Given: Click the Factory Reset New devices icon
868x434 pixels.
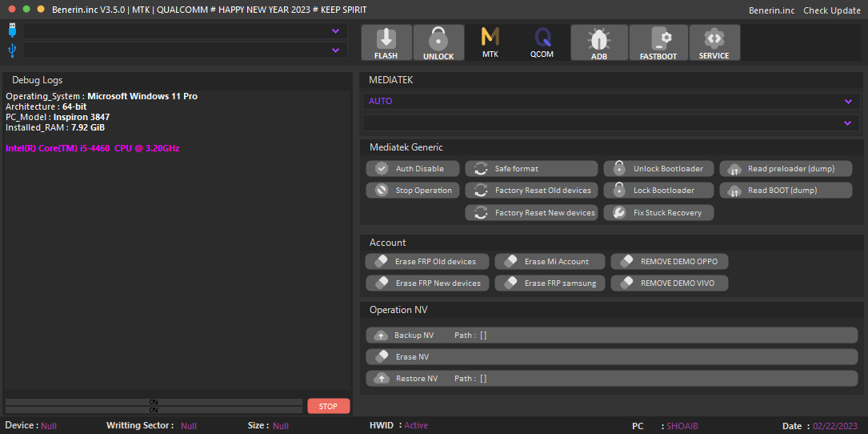Looking at the screenshot, I should tap(481, 212).
